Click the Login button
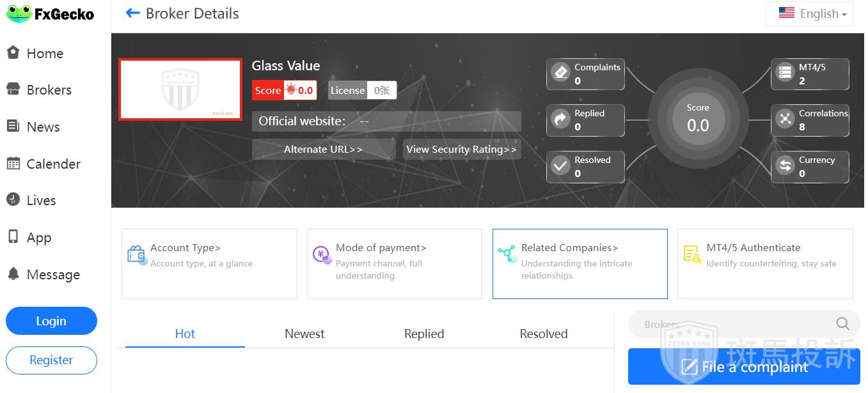868x393 pixels. pyautogui.click(x=51, y=321)
